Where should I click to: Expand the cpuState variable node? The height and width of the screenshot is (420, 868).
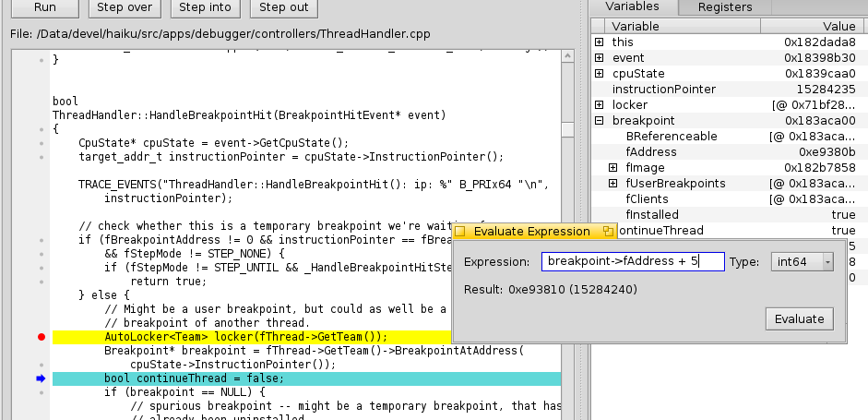click(x=599, y=74)
